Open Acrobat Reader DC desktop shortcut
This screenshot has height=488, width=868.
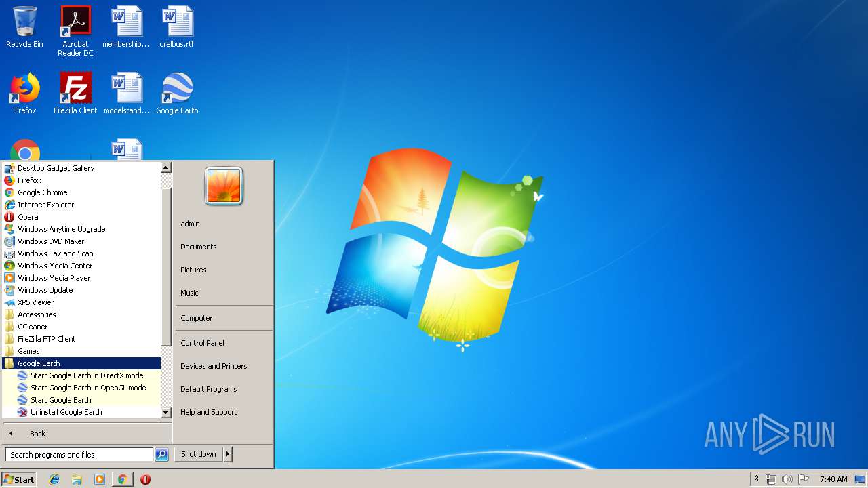coord(75,31)
